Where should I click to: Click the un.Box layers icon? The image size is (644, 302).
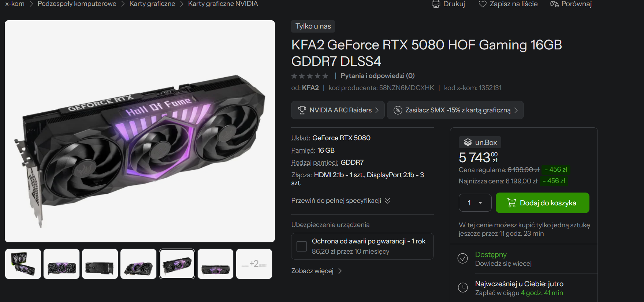tap(468, 142)
